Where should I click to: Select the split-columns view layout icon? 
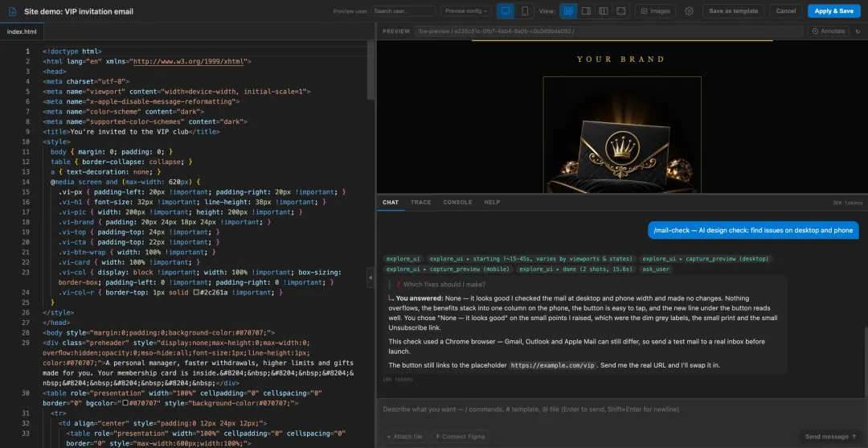tap(604, 11)
